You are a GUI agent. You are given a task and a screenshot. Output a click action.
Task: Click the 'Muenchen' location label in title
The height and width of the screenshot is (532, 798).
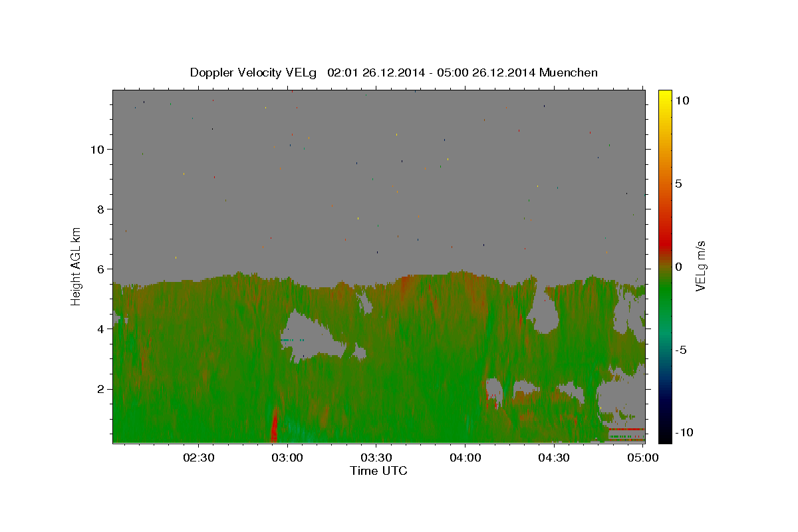(569, 72)
